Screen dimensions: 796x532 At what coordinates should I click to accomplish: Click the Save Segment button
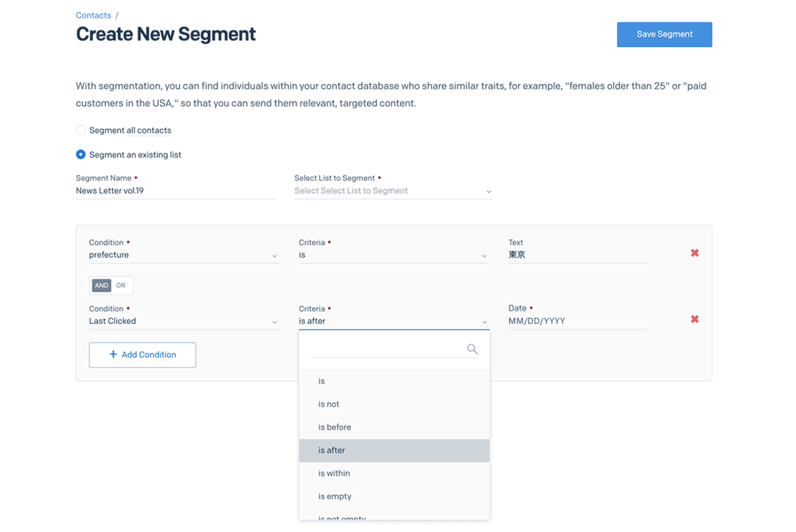coord(664,34)
